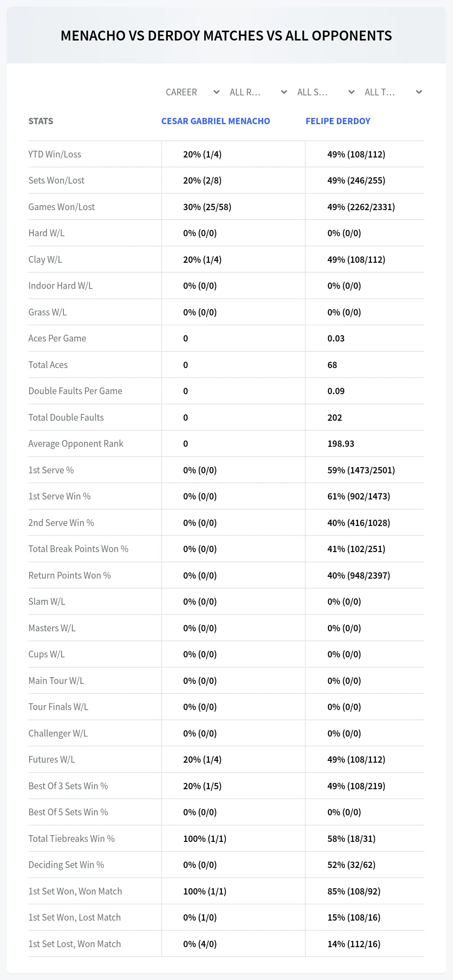
Task: Select the Total Aces row label
Action: [48, 365]
